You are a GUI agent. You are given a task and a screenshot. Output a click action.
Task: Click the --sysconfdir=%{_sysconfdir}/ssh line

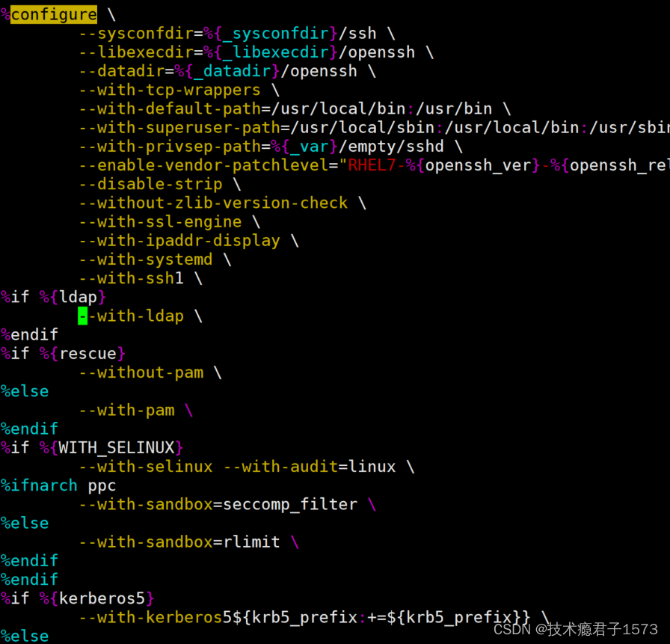(x=237, y=34)
